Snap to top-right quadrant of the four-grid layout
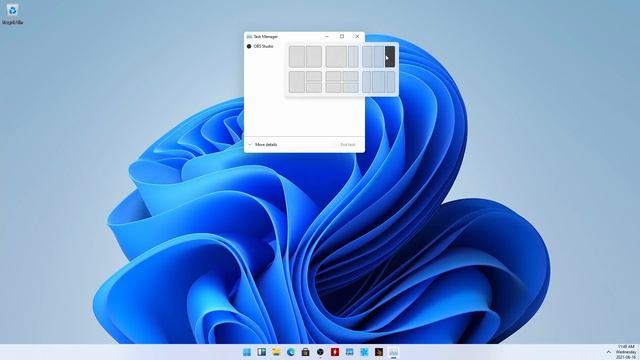This screenshot has width=640, height=360. click(x=351, y=76)
